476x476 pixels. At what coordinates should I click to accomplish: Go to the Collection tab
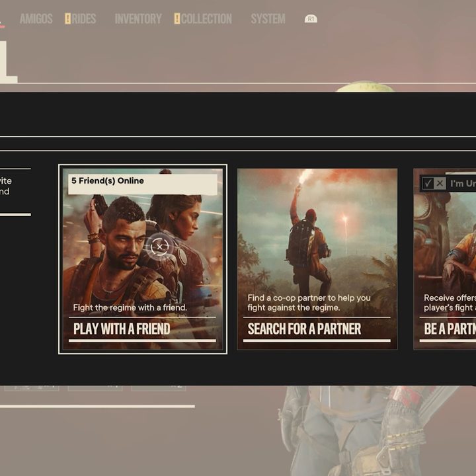pyautogui.click(x=206, y=19)
